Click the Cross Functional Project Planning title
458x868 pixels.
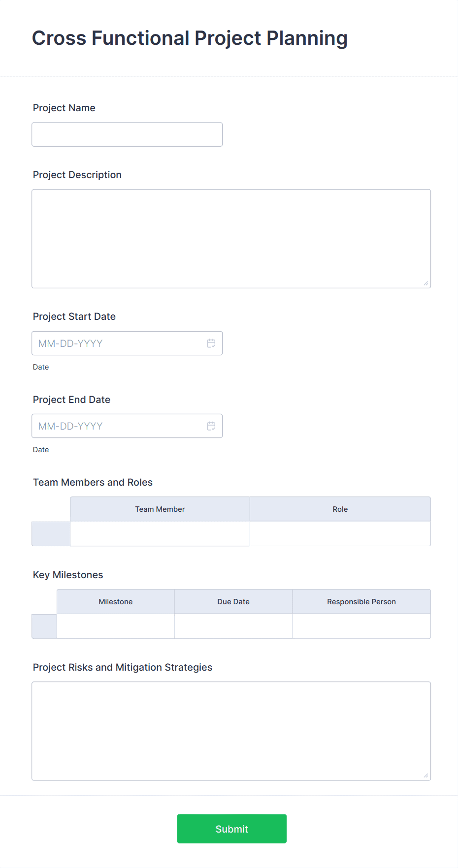click(190, 37)
